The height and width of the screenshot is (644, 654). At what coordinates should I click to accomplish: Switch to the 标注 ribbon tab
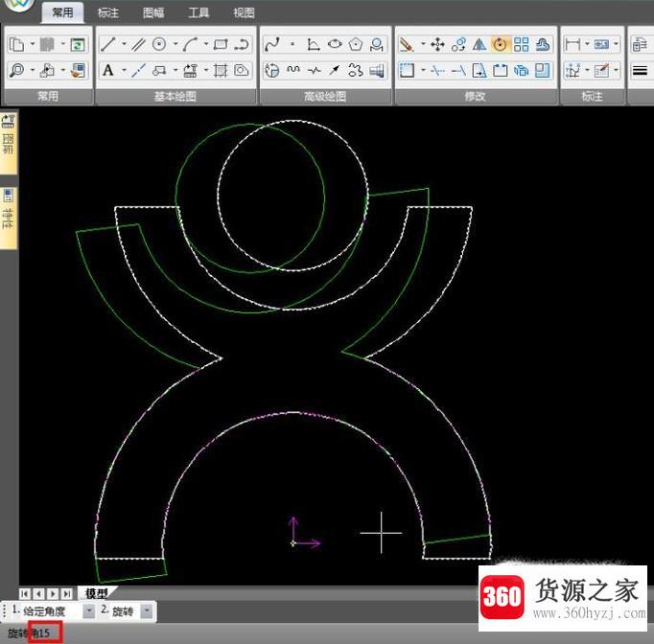pyautogui.click(x=108, y=12)
